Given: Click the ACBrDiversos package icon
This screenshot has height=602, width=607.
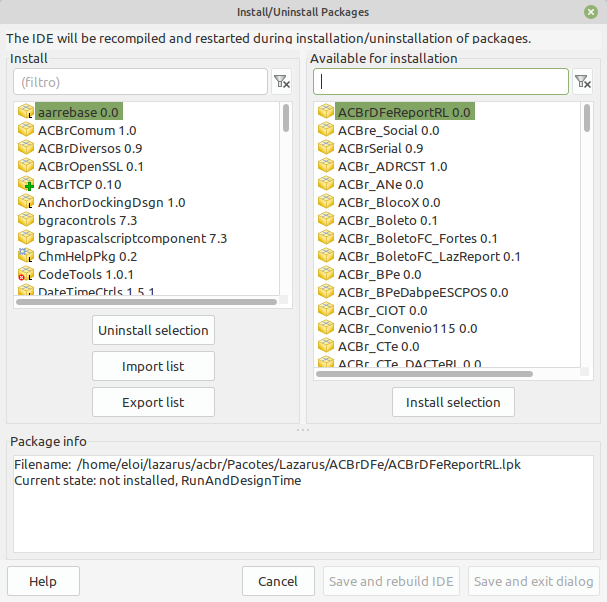Looking at the screenshot, I should (26, 147).
